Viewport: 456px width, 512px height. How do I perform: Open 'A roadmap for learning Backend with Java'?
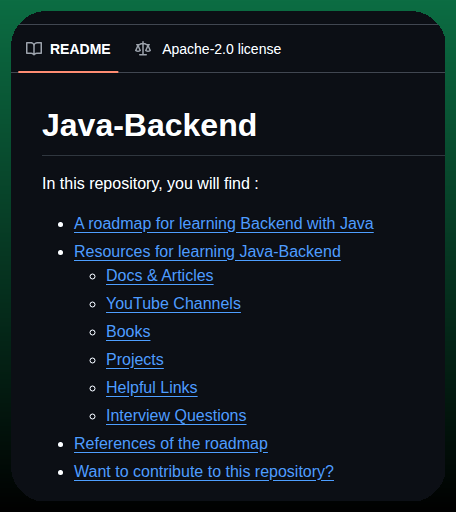[x=224, y=224]
